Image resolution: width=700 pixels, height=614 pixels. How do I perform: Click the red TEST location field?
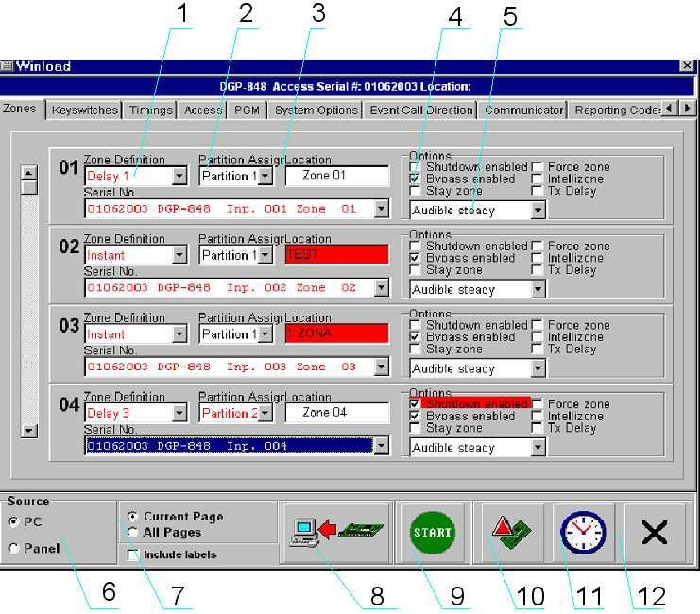(337, 254)
